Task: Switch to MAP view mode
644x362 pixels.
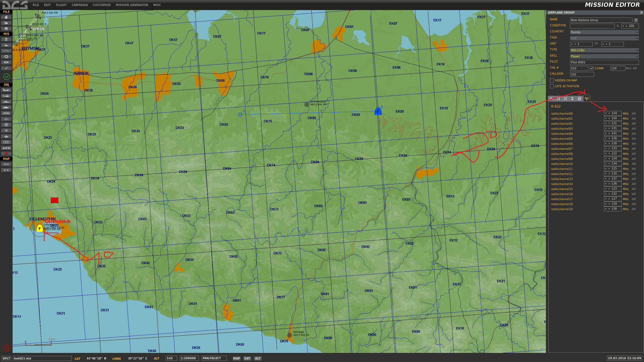Action: click(x=236, y=358)
